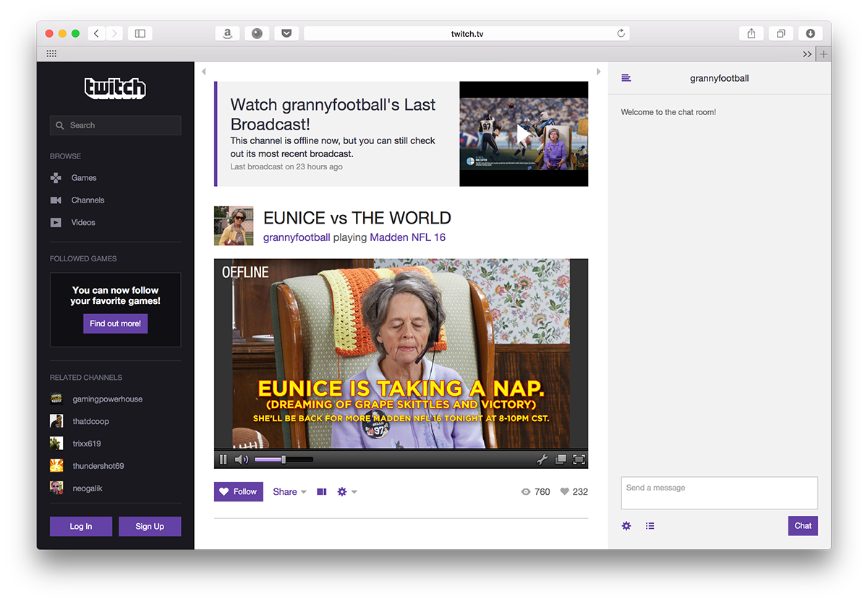
Task: Click the twitch.tv address bar
Action: coord(467,33)
